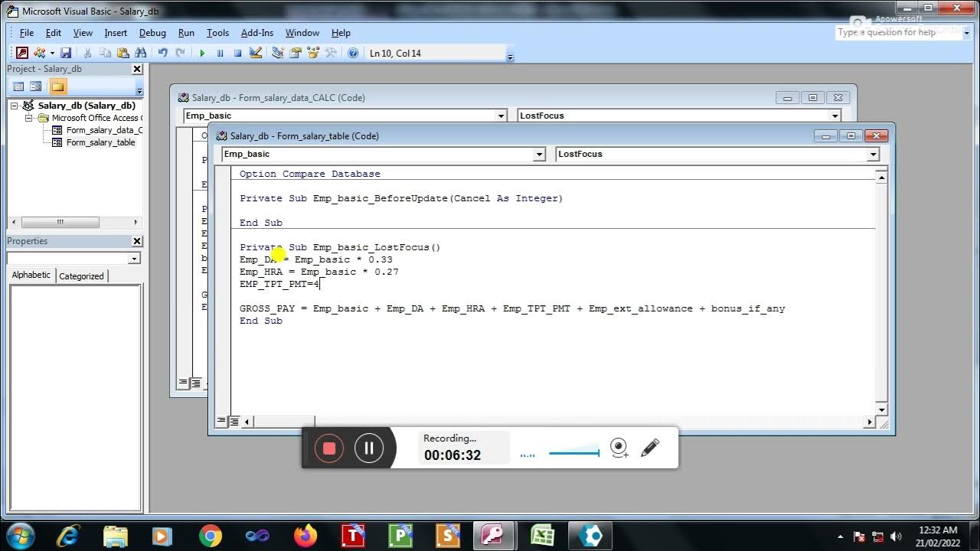Open the Properties object selector dropdown

[134, 259]
